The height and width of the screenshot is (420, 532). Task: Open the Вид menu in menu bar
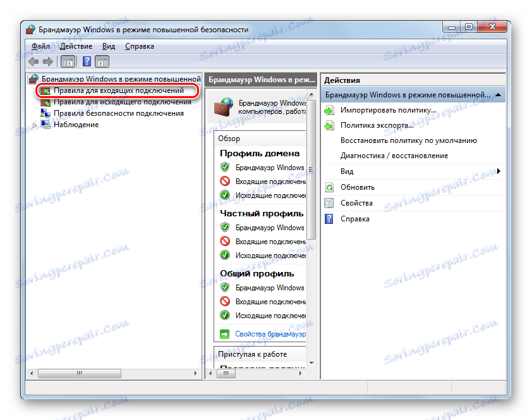click(109, 47)
